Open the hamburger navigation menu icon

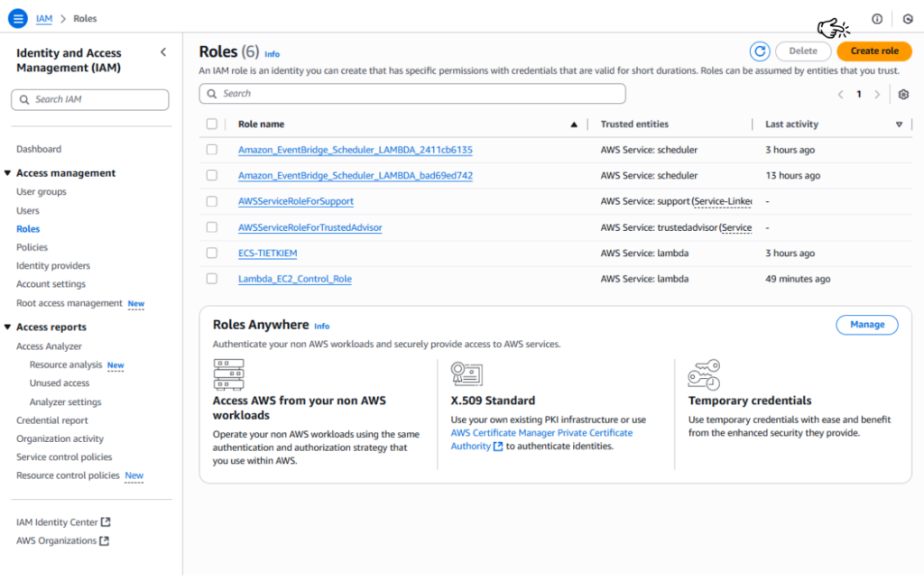tap(18, 18)
